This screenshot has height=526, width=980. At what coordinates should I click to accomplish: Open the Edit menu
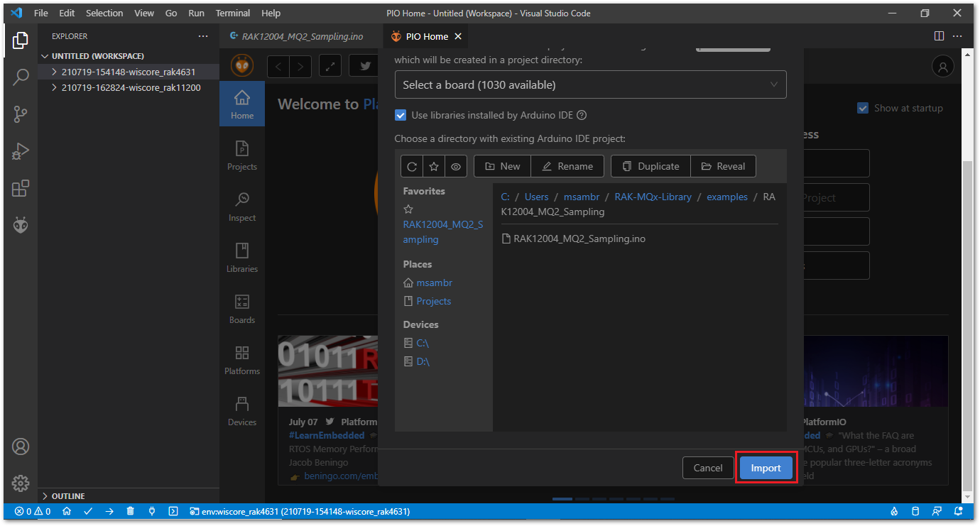tap(67, 13)
